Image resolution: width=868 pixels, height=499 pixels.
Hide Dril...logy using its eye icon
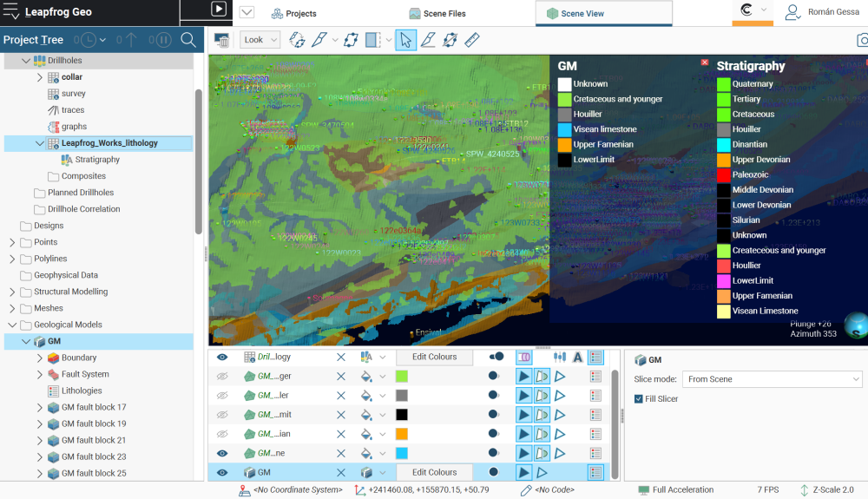(222, 358)
